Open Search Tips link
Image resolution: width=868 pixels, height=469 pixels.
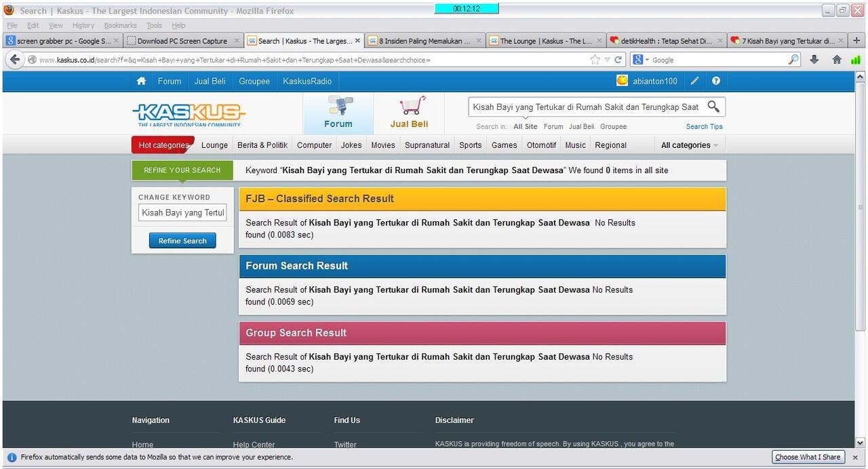[704, 126]
